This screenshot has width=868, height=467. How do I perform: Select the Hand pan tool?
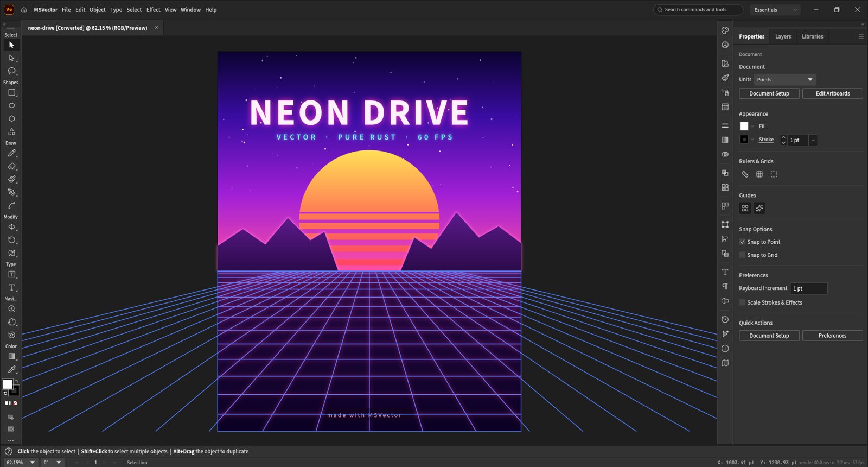[x=11, y=322]
